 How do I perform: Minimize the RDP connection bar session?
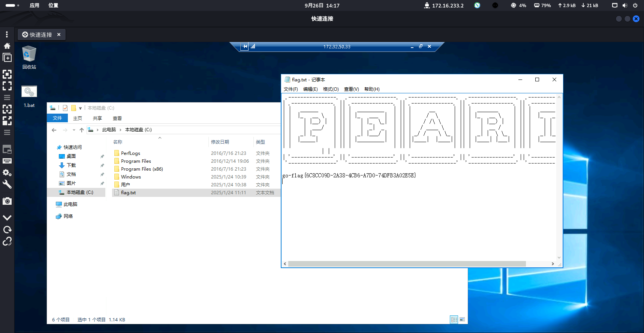tap(412, 46)
